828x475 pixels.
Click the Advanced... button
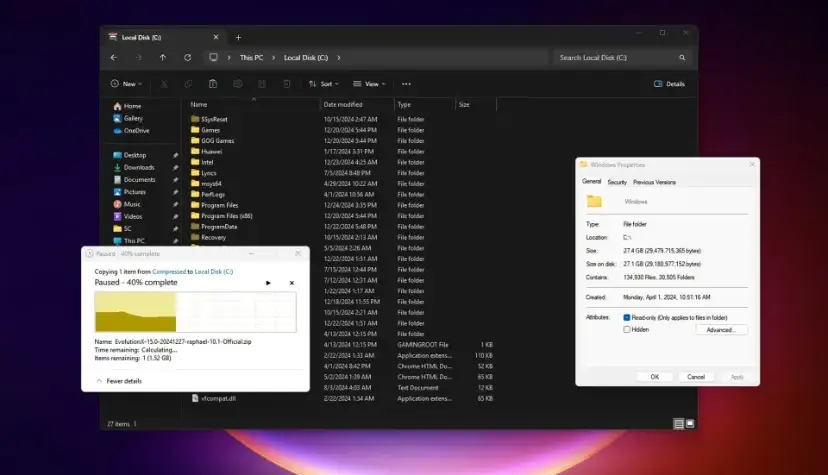tap(720, 329)
